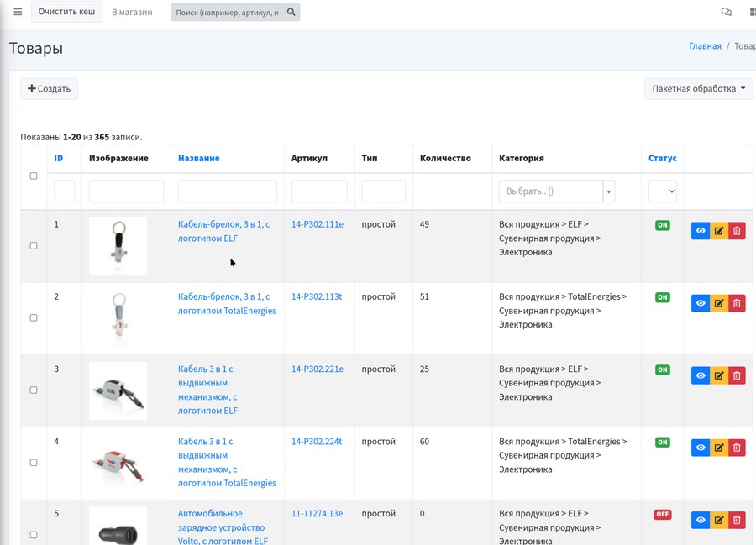View product 2 with eye icon

click(701, 303)
